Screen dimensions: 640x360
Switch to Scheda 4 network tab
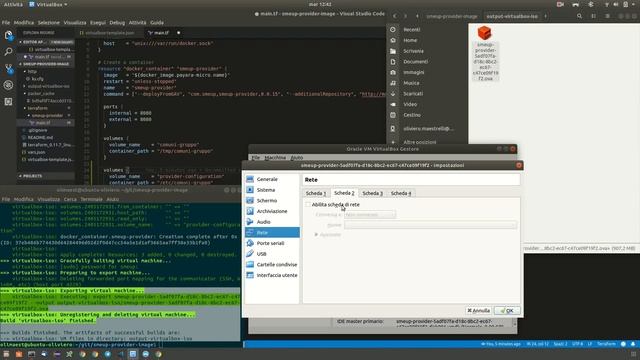click(401, 193)
